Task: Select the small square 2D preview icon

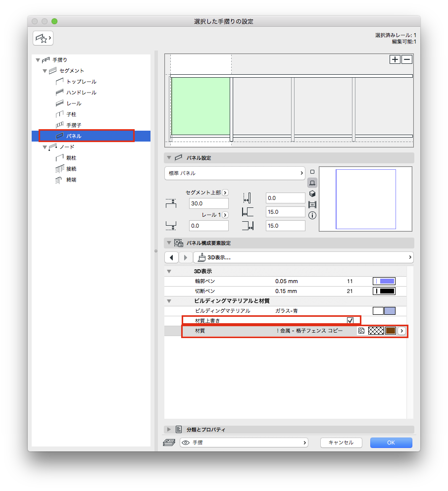Action: [312, 172]
